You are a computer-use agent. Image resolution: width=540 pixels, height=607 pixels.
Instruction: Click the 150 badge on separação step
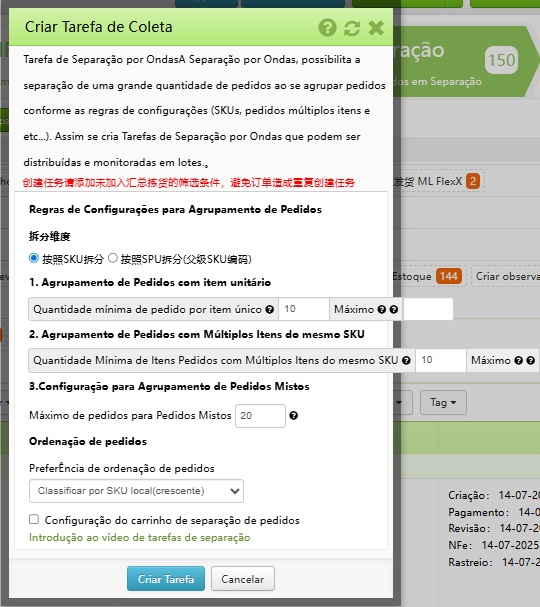[501, 60]
